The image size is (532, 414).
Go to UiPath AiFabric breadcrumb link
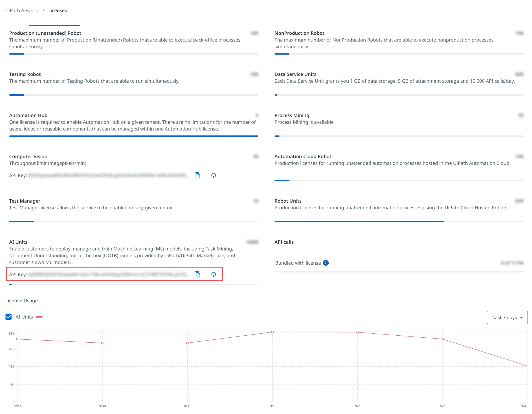(x=22, y=11)
